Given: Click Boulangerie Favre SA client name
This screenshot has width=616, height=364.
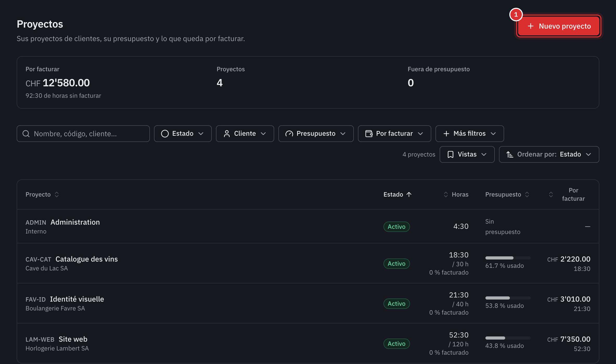Looking at the screenshot, I should [55, 308].
